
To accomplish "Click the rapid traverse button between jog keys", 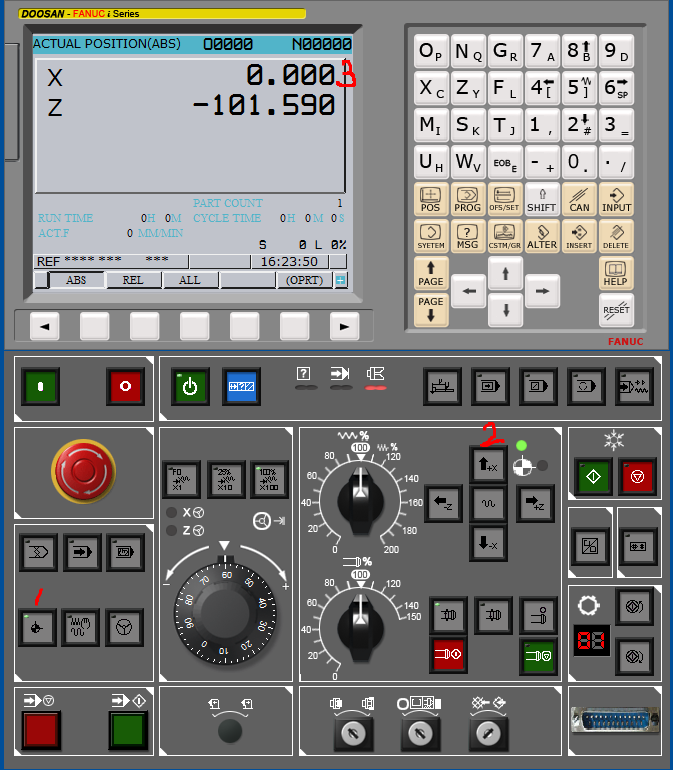I will point(488,503).
